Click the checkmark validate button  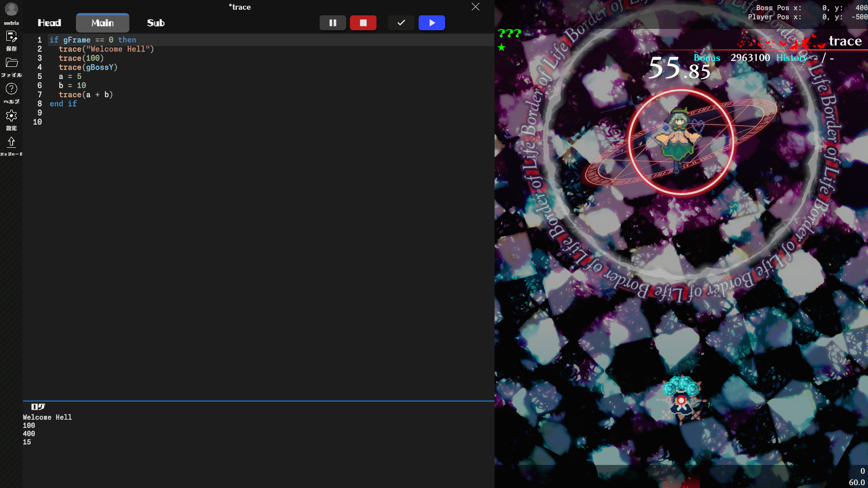pyautogui.click(x=401, y=23)
